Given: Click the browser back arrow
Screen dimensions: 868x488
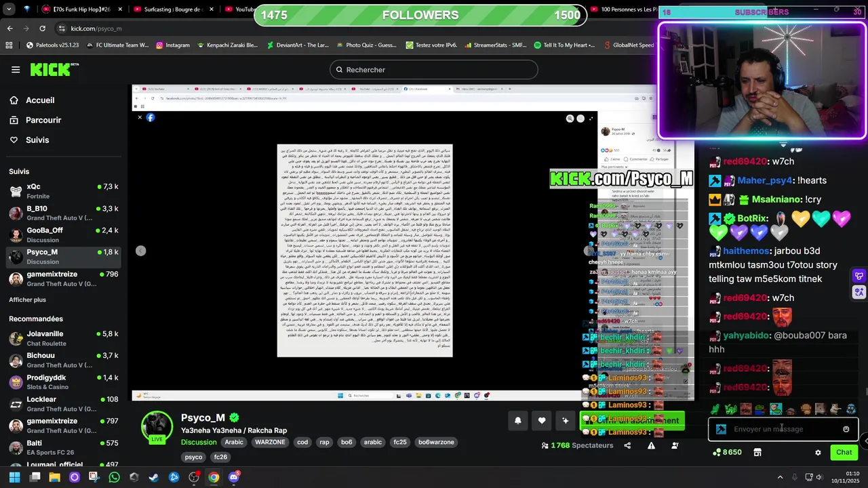Looking at the screenshot, I should click(9, 28).
